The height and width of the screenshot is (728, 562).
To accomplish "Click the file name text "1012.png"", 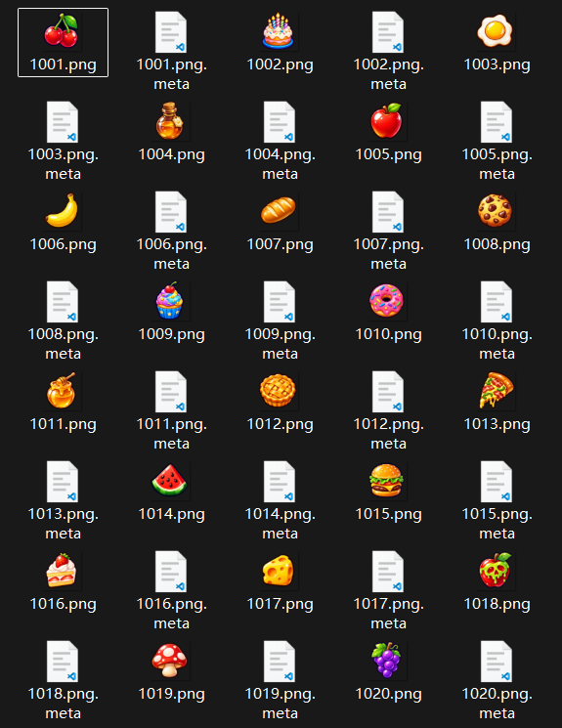I will click(280, 425).
